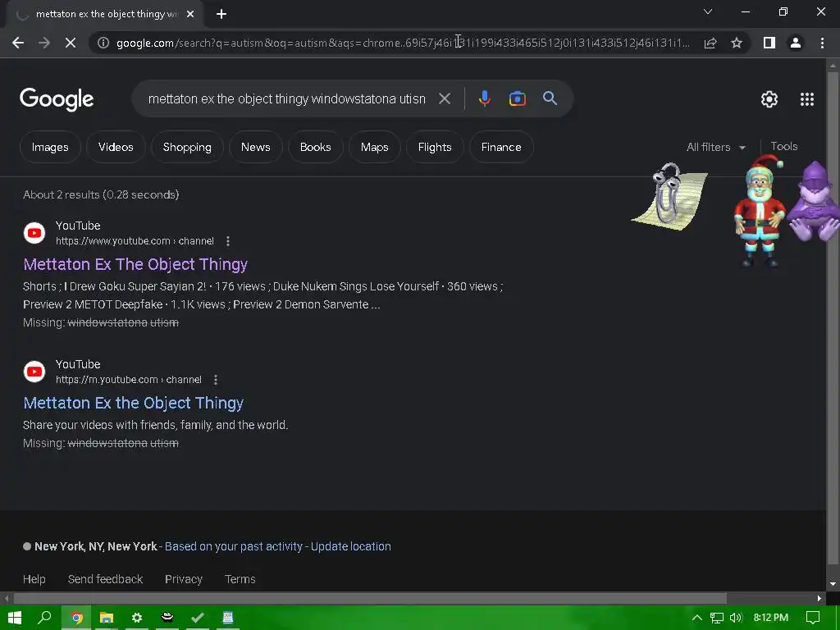Image resolution: width=840 pixels, height=630 pixels.
Task: Open the Help footer link
Action: tap(34, 579)
